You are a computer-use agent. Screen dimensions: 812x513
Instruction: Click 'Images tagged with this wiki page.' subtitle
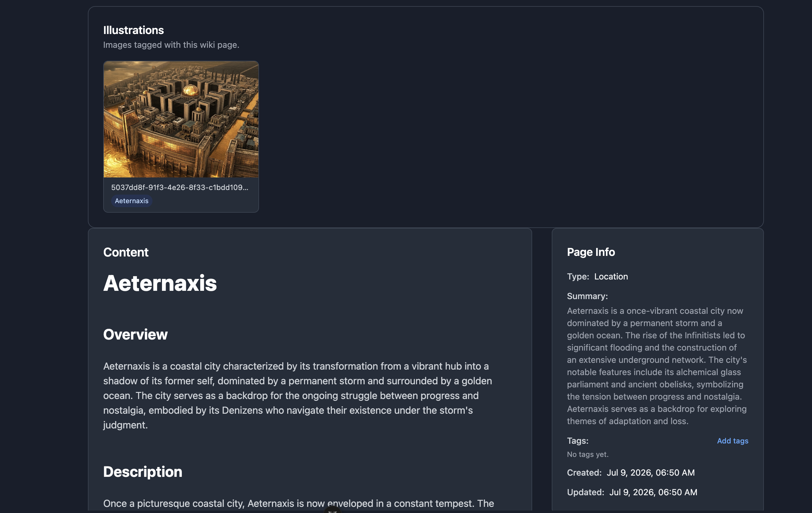171,45
